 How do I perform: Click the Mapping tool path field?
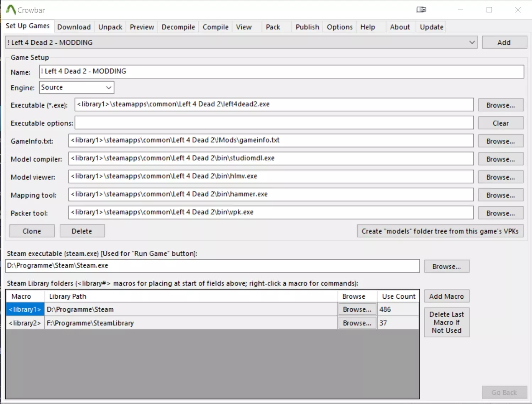(x=271, y=195)
